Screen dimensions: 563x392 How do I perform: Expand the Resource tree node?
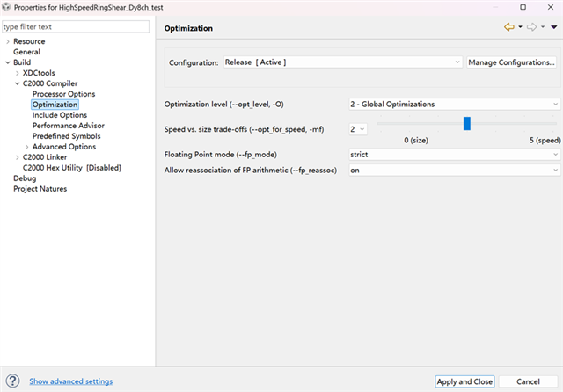click(8, 41)
